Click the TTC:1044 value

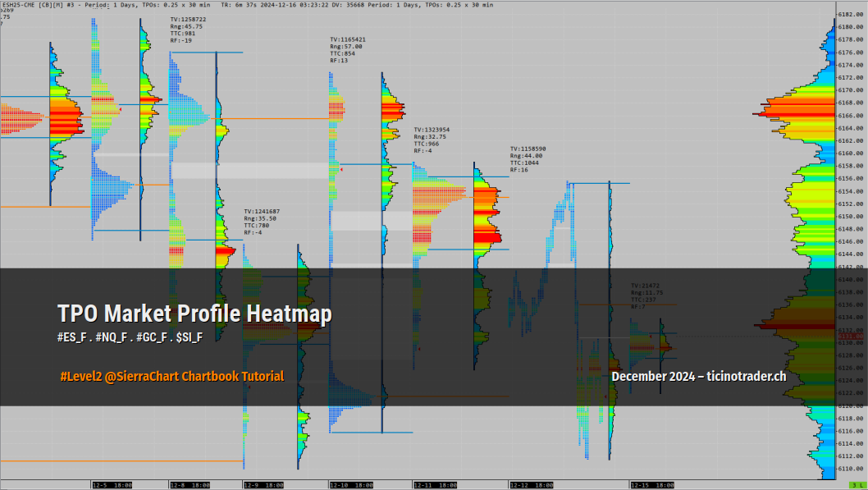click(525, 163)
